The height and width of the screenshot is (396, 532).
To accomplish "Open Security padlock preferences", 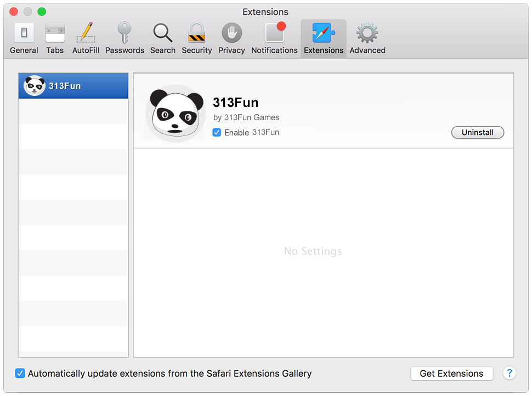I will pyautogui.click(x=197, y=38).
